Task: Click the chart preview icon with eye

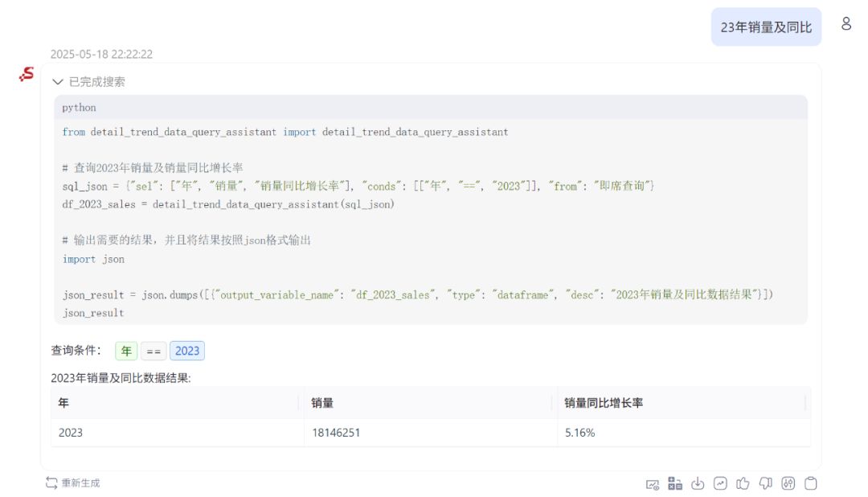Action: pos(652,483)
